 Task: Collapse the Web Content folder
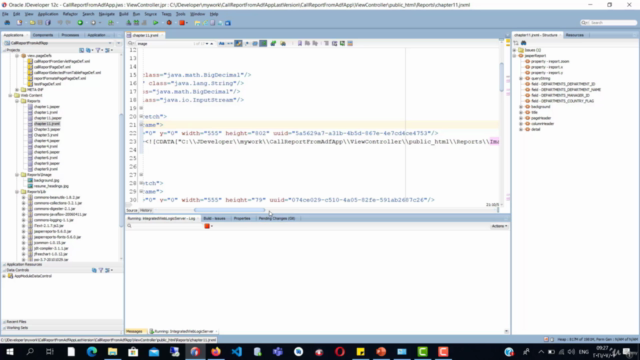tap(11, 96)
